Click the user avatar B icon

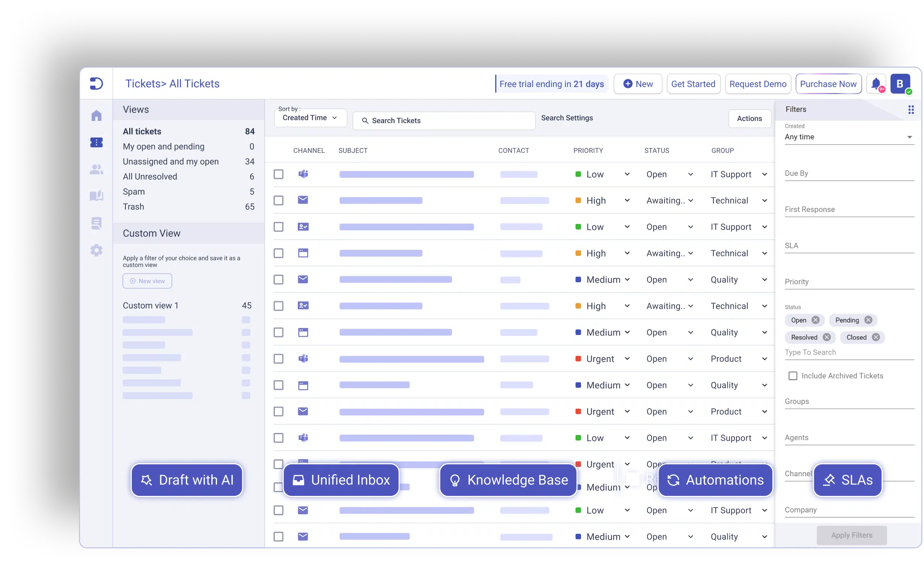coord(900,84)
